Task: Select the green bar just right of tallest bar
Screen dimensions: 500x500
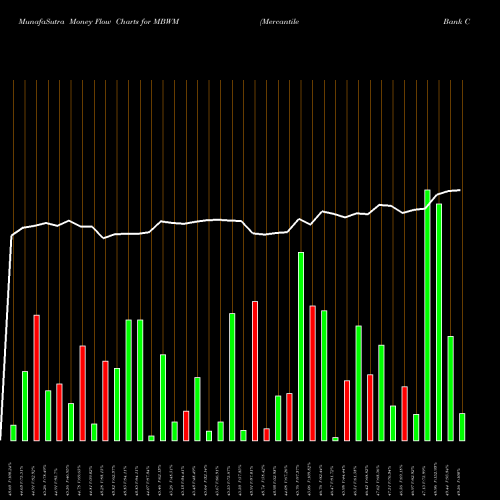Action: click(439, 322)
